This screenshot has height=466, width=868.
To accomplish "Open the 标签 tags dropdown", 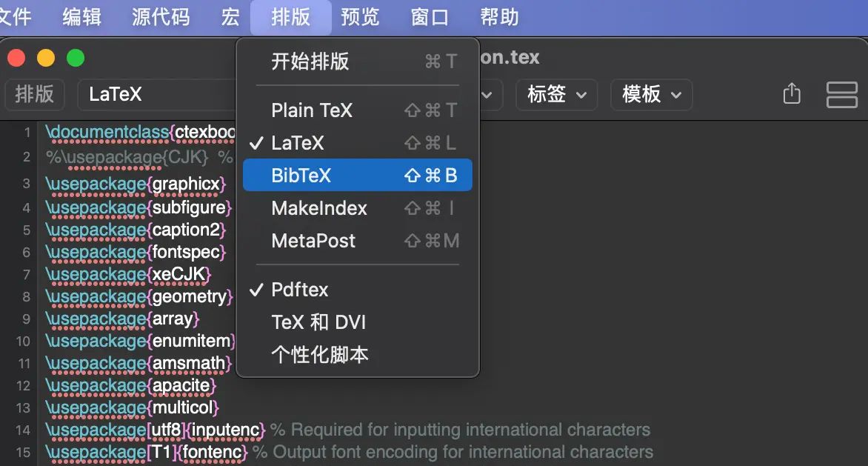I will click(x=556, y=95).
